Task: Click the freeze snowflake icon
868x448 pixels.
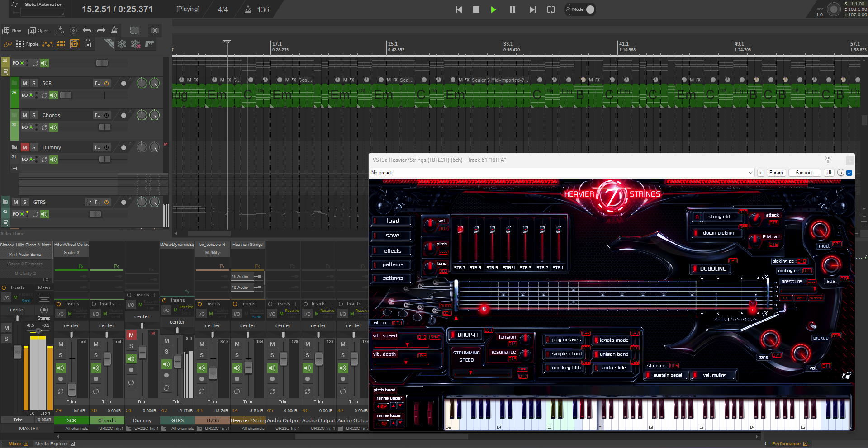Action: pos(122,44)
